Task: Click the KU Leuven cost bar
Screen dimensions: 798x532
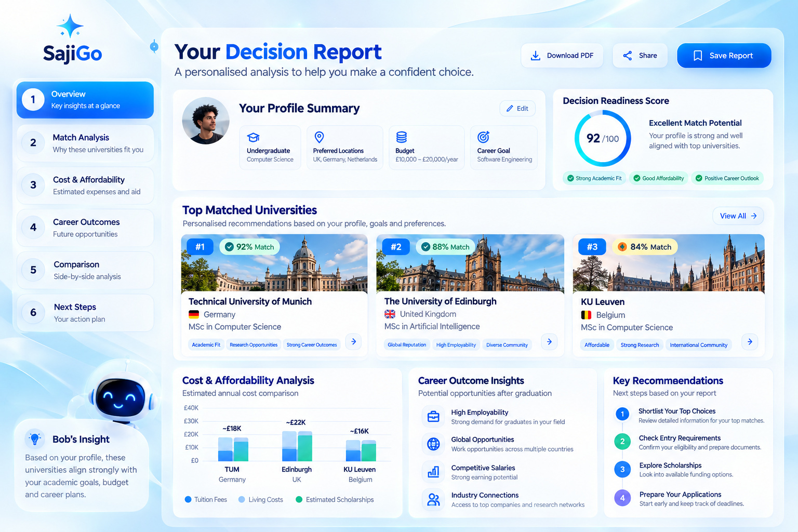Action: (361, 450)
